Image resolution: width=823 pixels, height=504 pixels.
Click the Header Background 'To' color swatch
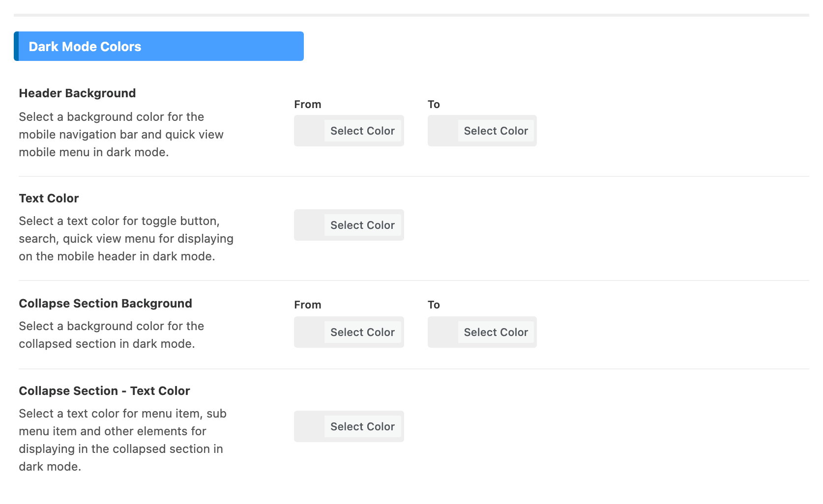point(443,131)
